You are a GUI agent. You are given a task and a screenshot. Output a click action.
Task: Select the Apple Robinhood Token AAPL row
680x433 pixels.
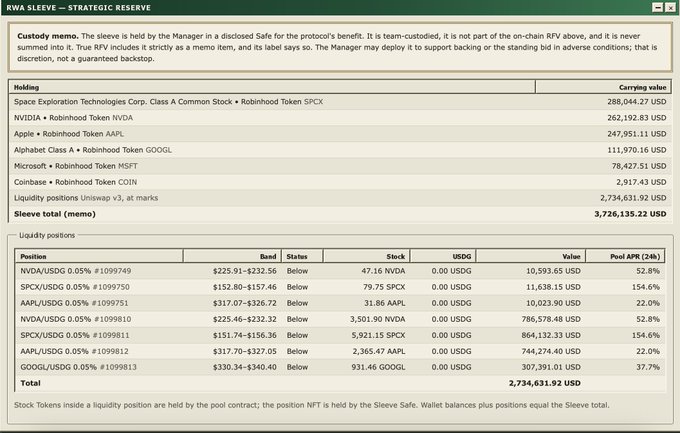click(x=340, y=134)
